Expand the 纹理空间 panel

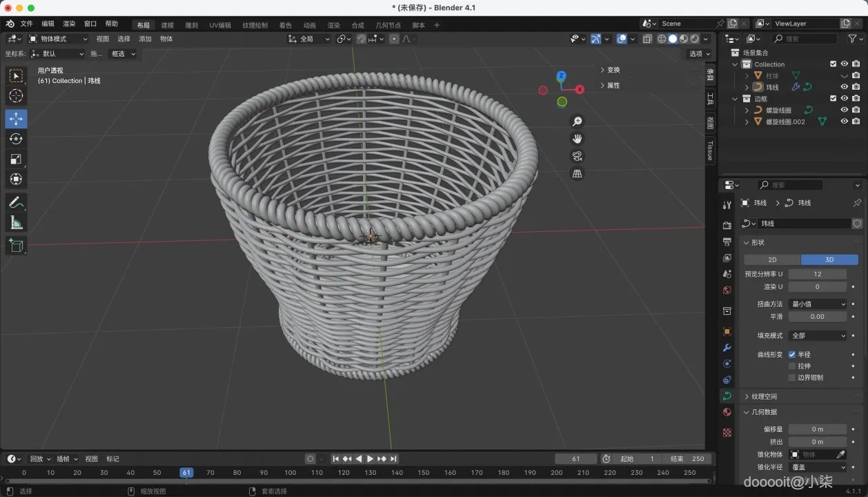[x=764, y=396]
